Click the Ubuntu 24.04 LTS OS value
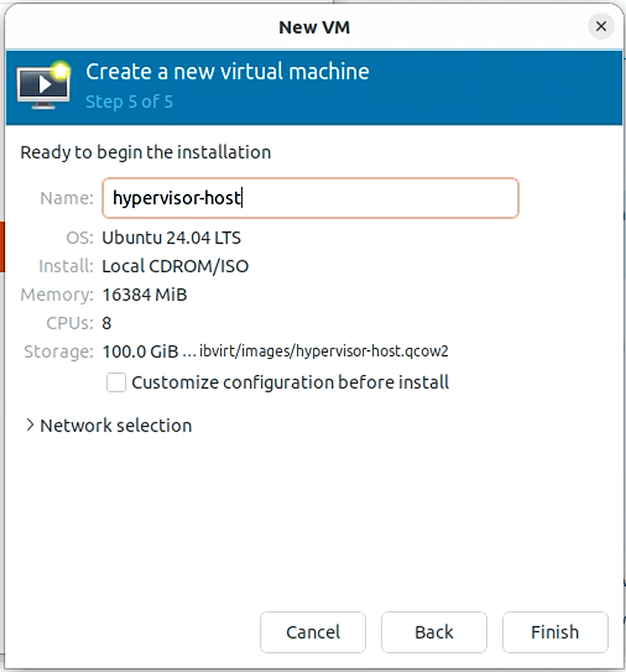Screen dimensions: 626x672 (x=171, y=238)
